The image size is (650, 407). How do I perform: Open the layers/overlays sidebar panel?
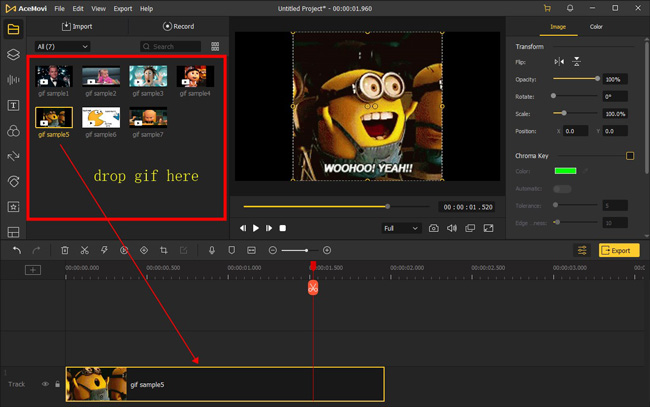coord(13,54)
